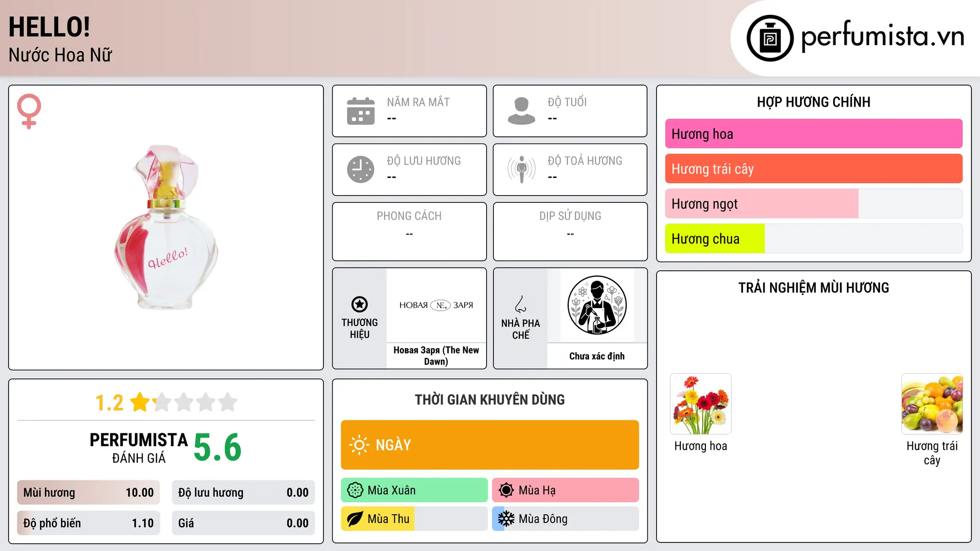980x551 pixels.
Task: Click the HELLO! product title
Action: coord(49,27)
